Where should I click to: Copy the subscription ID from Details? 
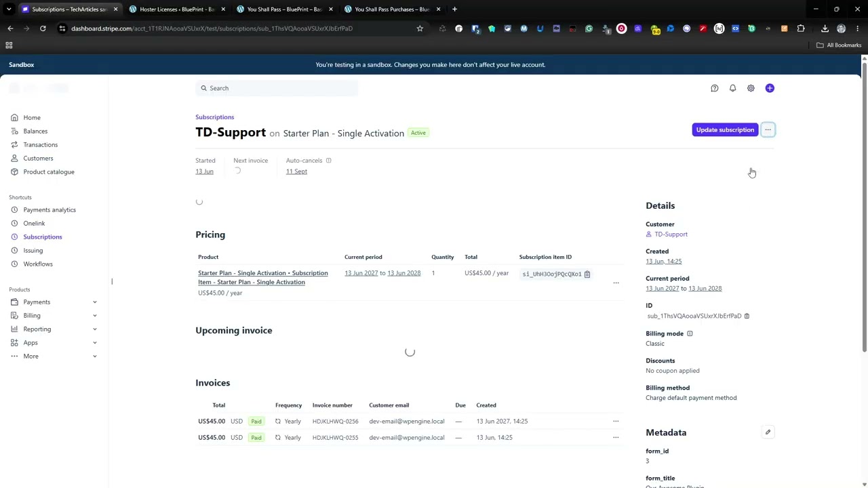tap(747, 316)
